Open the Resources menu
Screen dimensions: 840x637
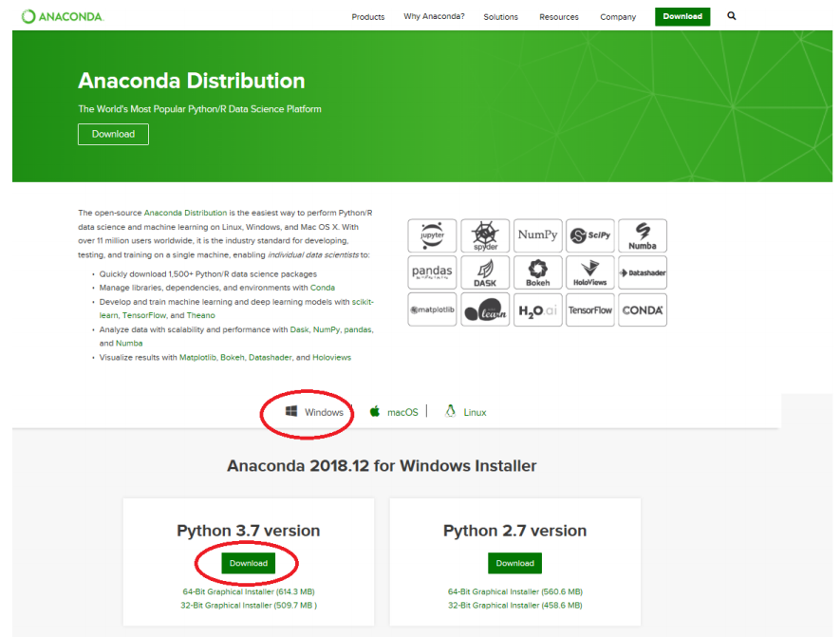(558, 17)
